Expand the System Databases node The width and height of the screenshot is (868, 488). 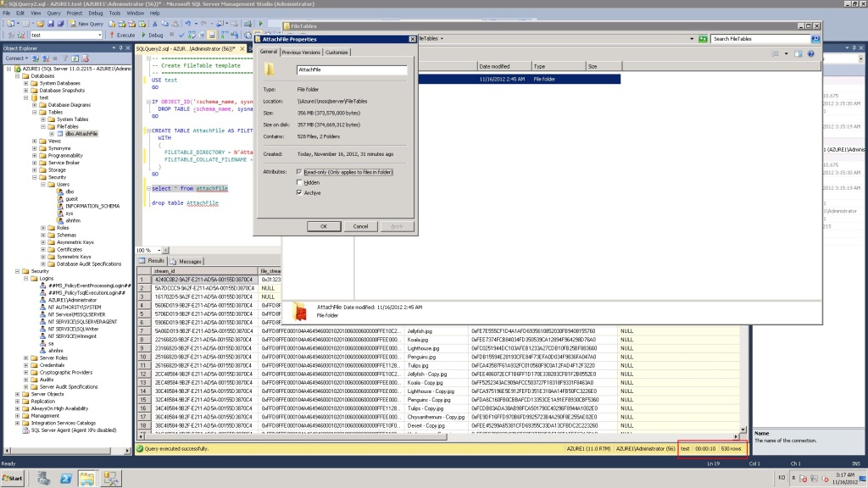coord(26,83)
